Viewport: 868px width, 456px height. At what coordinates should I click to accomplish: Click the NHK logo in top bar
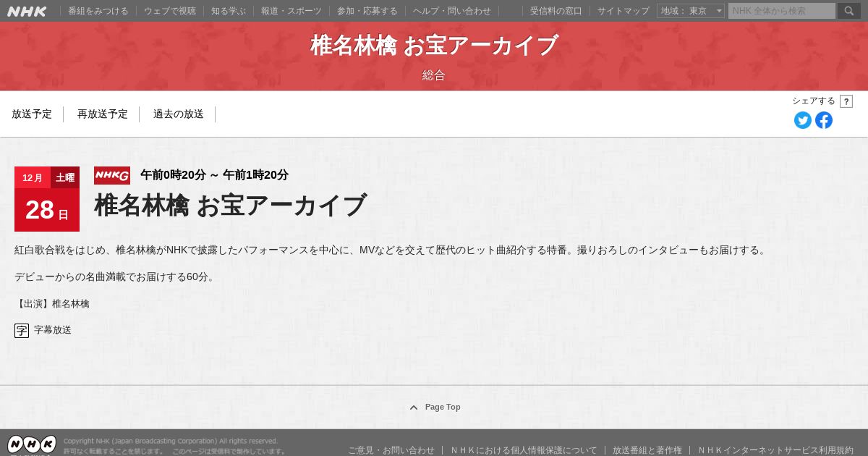click(27, 11)
